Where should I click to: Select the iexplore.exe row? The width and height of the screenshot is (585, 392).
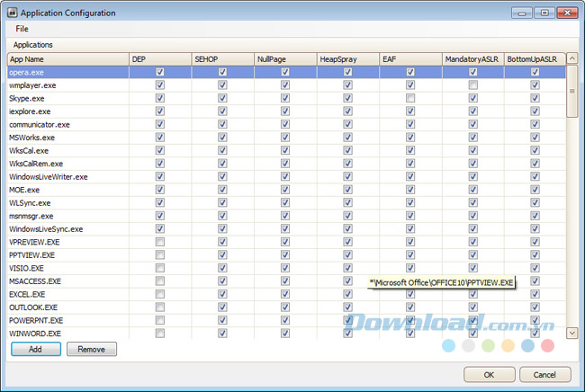[286, 111]
